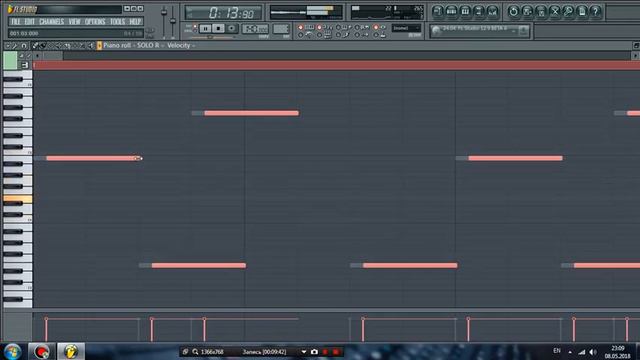Open Windows Start menu
This screenshot has width=640, height=360.
[x=12, y=352]
